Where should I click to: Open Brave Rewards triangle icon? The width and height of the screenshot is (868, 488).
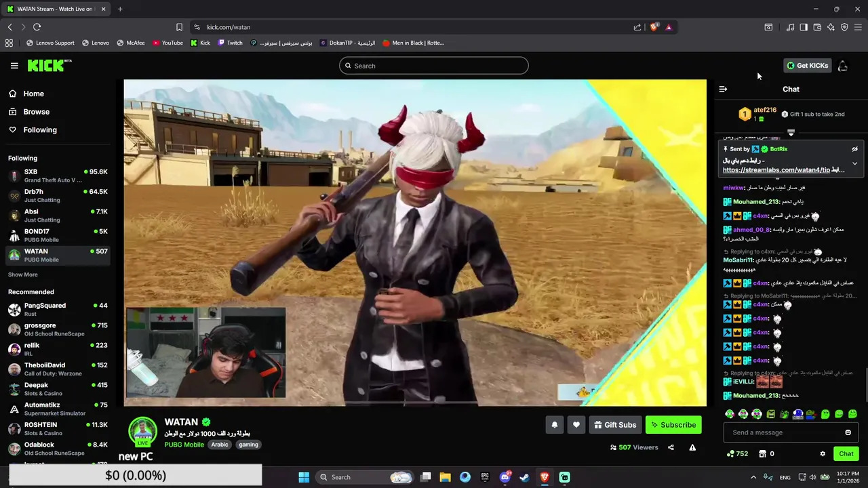click(669, 27)
